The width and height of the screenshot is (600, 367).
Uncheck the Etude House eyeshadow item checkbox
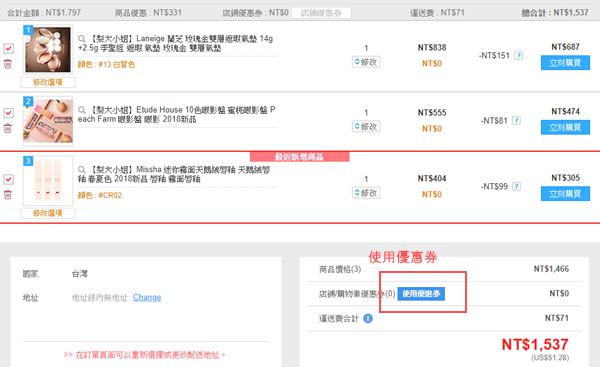[x=8, y=113]
